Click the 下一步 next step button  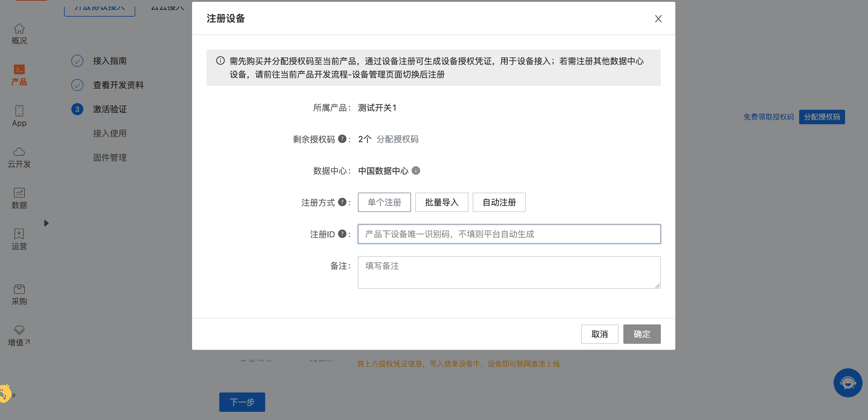click(242, 402)
